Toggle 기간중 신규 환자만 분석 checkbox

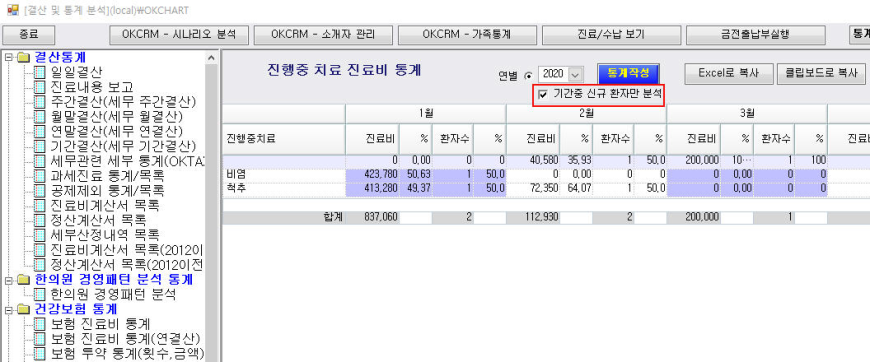(x=543, y=95)
